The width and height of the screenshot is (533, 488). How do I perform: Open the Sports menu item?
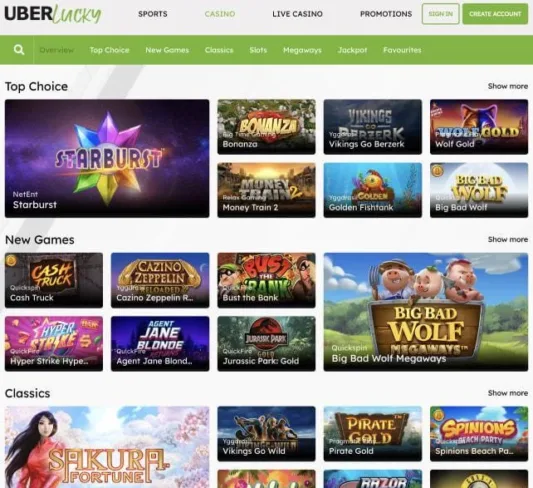(153, 14)
